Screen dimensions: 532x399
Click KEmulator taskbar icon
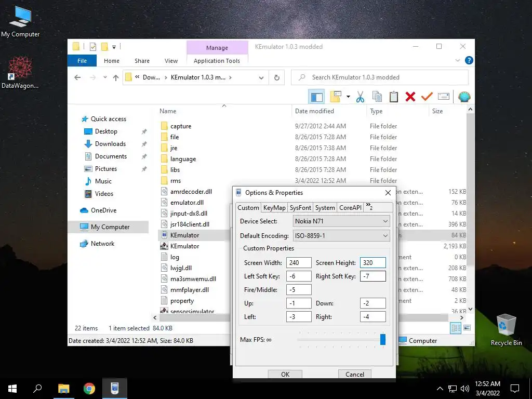pos(115,389)
